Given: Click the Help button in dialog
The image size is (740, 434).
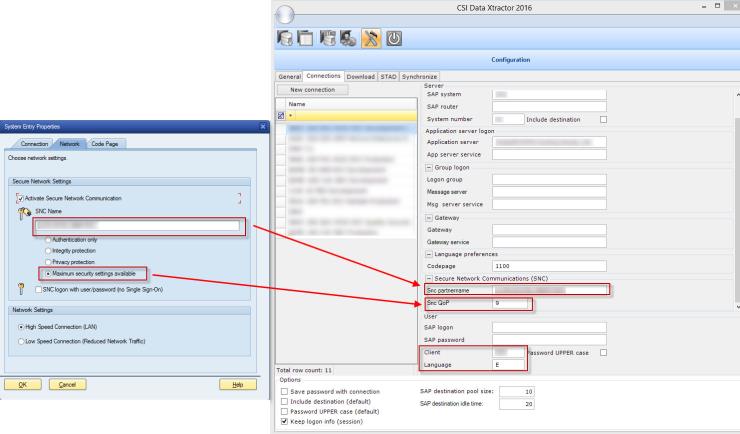Looking at the screenshot, I should (x=238, y=384).
